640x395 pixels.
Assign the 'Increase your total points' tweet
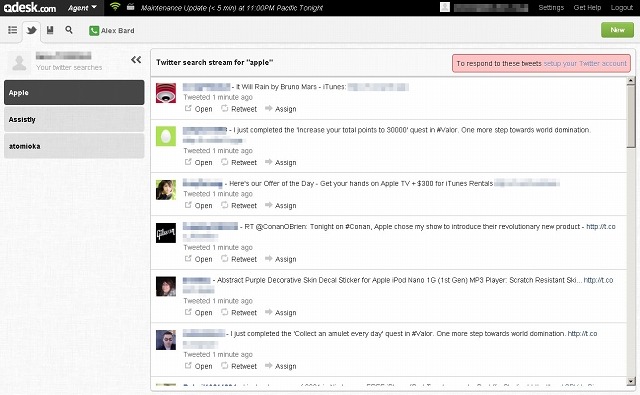281,162
